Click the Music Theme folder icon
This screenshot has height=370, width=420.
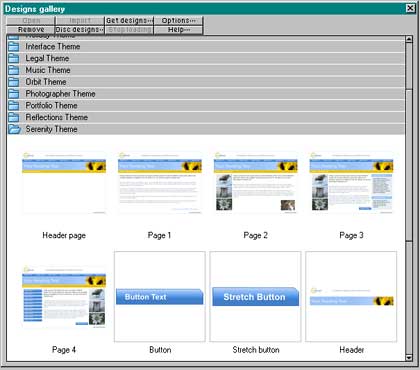click(13, 70)
